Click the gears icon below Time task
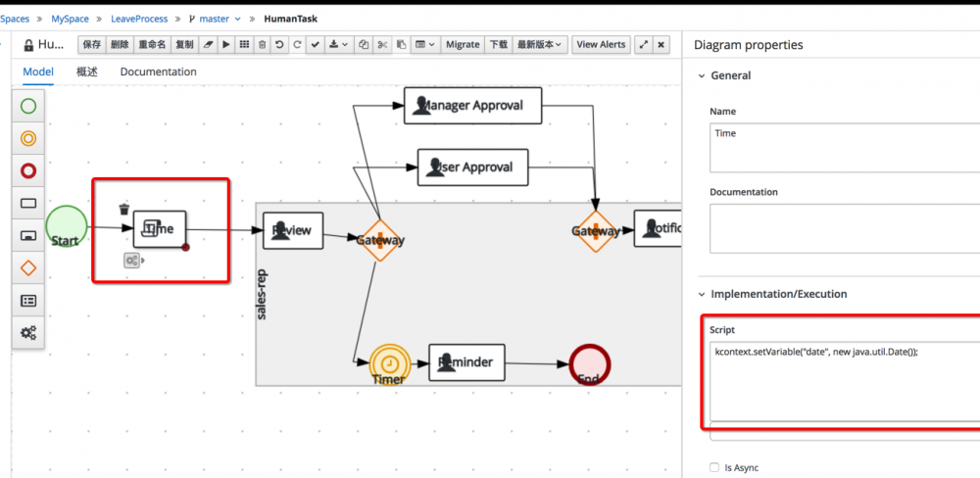 point(131,261)
